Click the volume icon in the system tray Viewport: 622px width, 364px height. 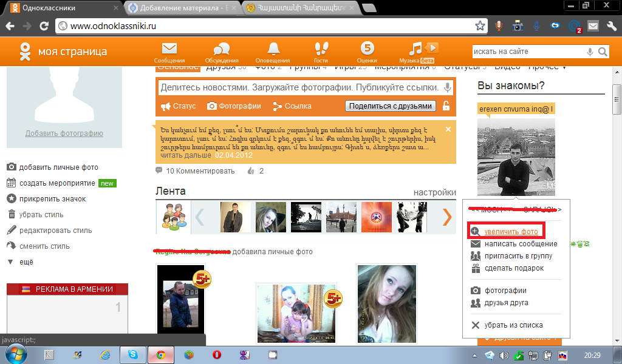[504, 356]
